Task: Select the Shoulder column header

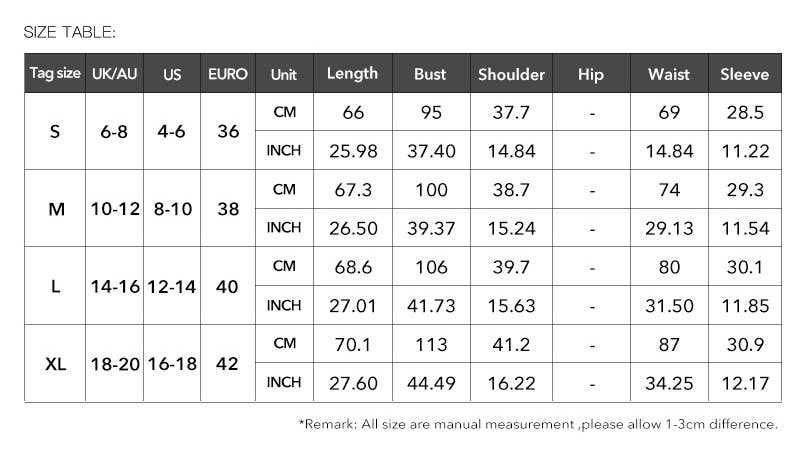Action: (511, 75)
